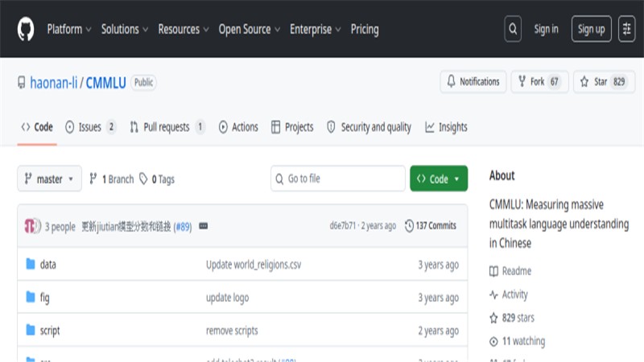
Task: Click the script folder icon
Action: tap(31, 330)
